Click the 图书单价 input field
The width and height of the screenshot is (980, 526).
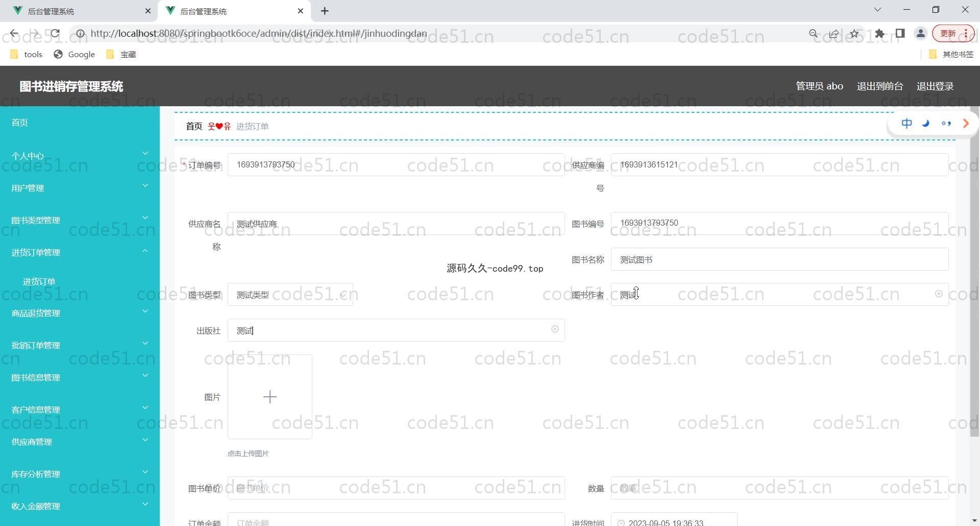[396, 488]
